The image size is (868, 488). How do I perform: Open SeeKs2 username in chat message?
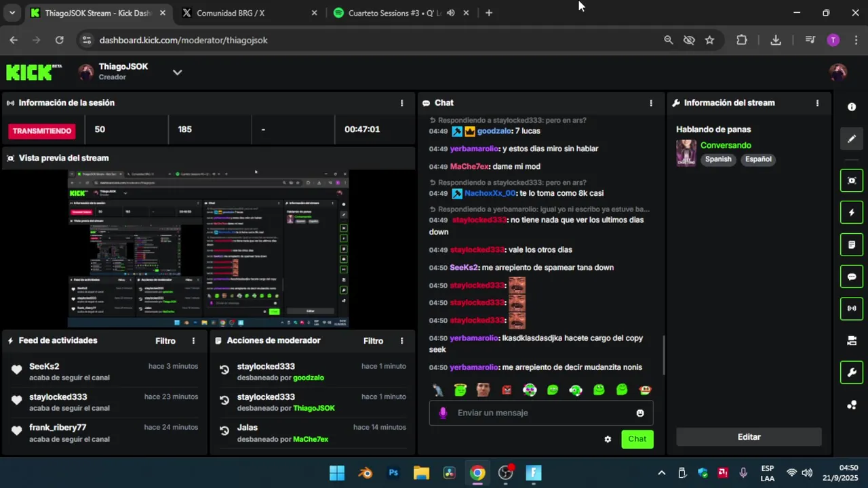pos(464,267)
